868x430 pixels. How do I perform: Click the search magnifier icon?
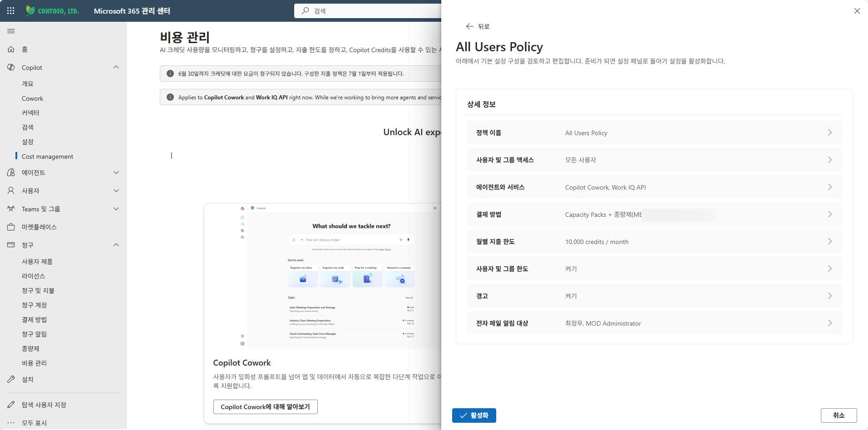point(305,11)
